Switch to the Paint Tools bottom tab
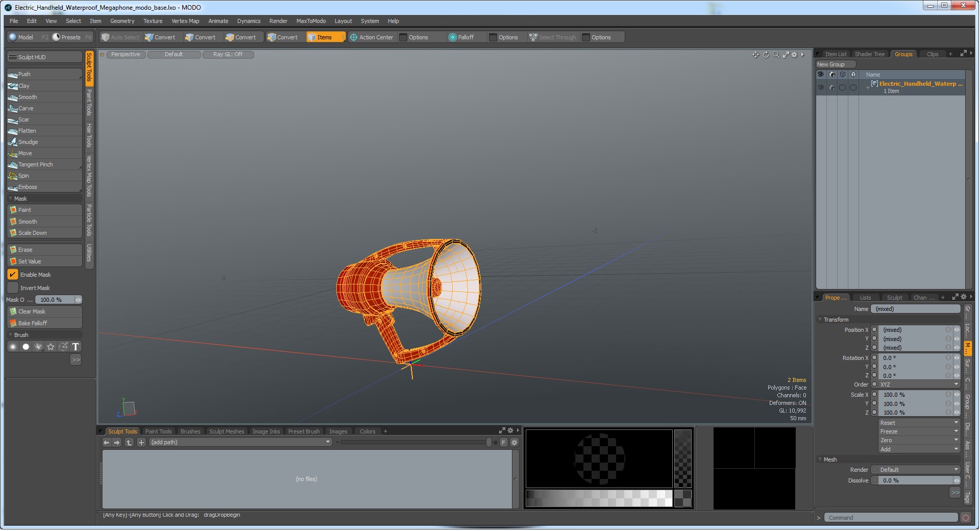 (159, 432)
